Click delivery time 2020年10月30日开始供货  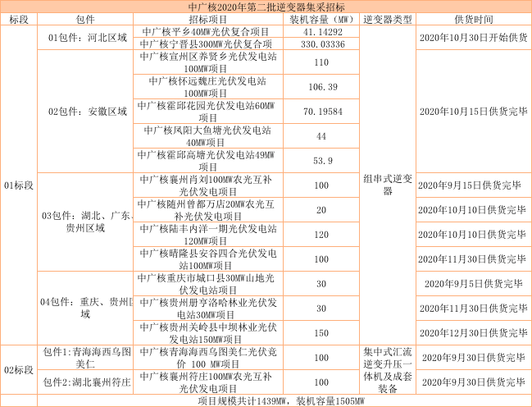(474, 38)
